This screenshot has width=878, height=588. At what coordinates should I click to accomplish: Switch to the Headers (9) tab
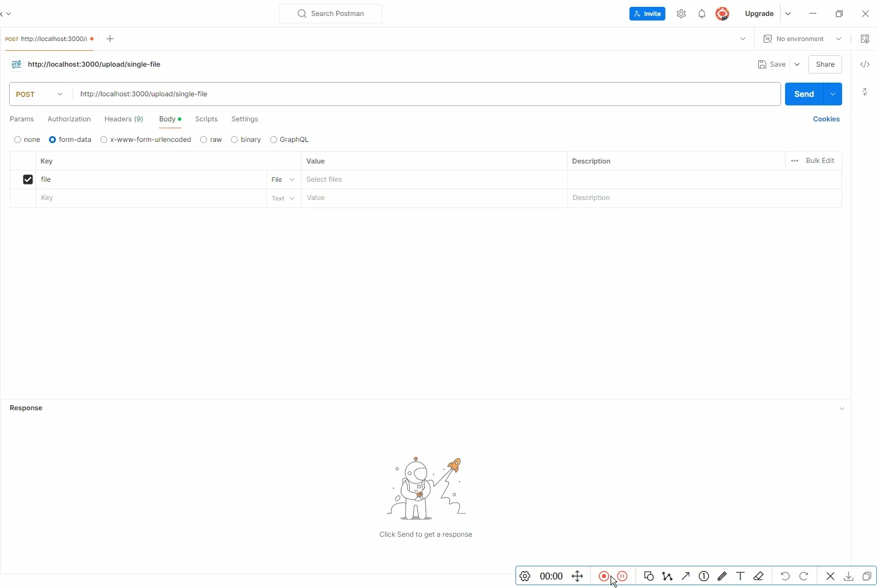124,119
